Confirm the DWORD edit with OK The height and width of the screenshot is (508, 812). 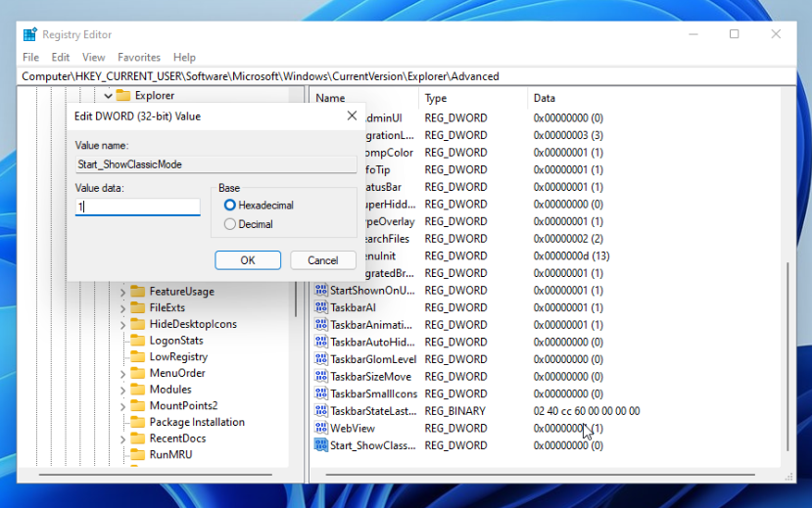click(x=248, y=260)
